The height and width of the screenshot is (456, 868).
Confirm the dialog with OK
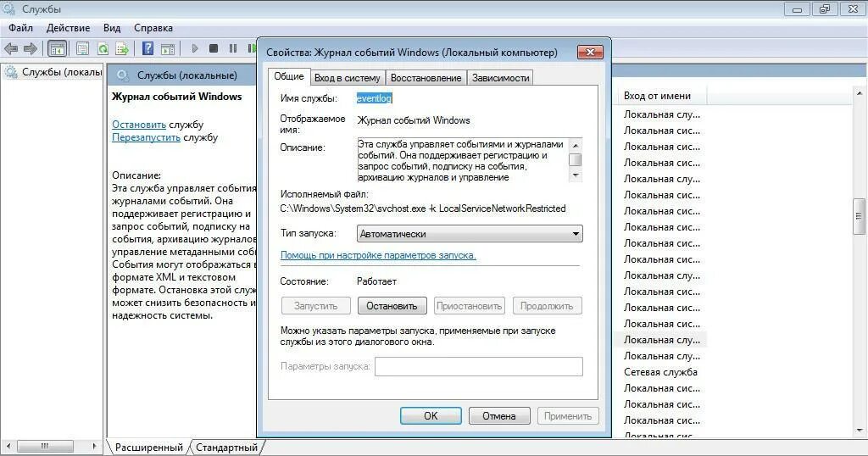431,415
